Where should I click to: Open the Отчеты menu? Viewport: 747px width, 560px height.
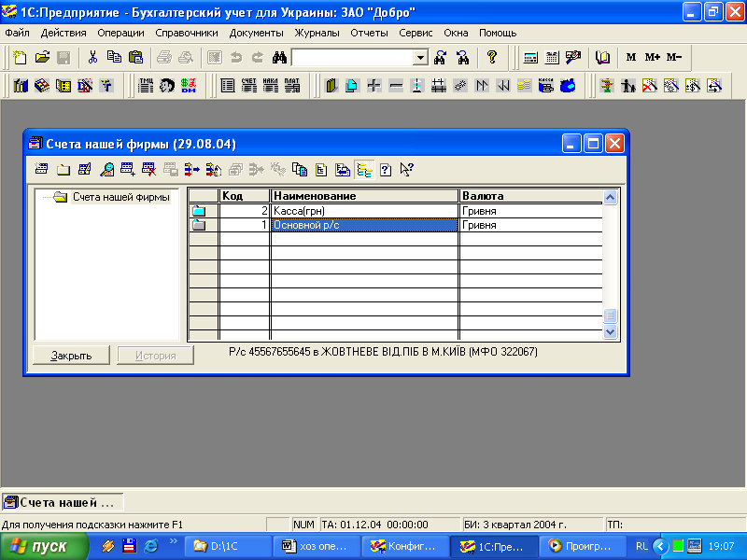pyautogui.click(x=369, y=33)
